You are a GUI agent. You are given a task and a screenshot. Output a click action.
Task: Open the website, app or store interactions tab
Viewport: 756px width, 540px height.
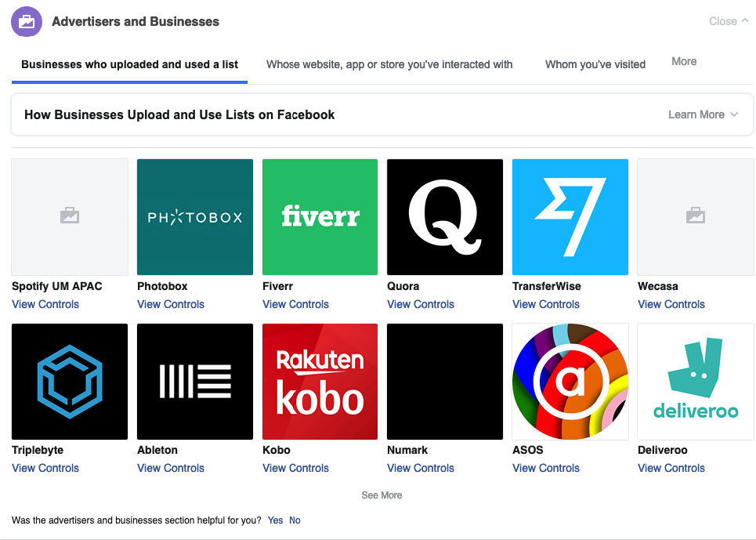click(x=389, y=64)
